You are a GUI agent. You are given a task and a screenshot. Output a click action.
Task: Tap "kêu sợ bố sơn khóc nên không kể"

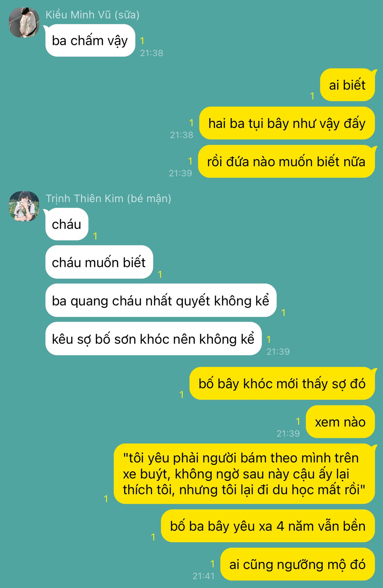click(153, 339)
